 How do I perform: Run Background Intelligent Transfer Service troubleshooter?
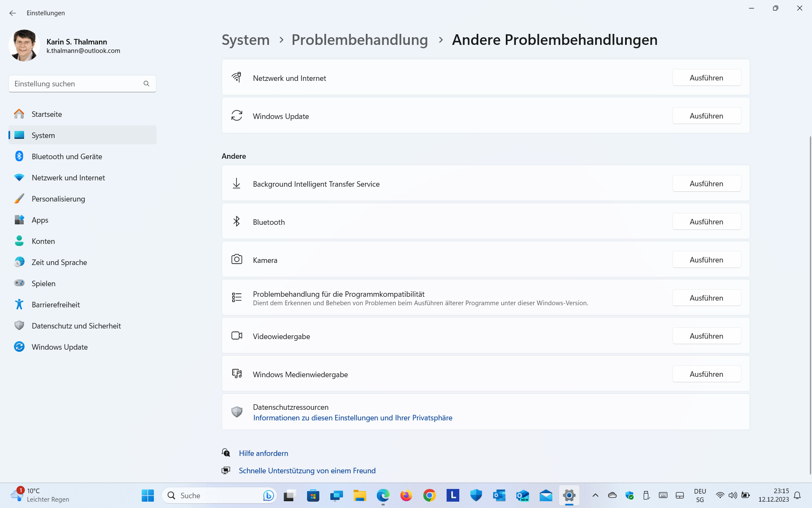706,184
